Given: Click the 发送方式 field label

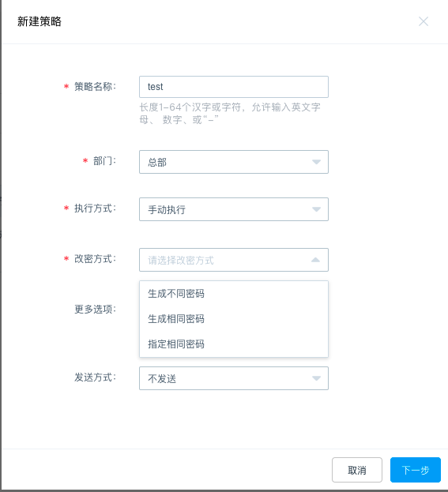Looking at the screenshot, I should click(95, 377).
